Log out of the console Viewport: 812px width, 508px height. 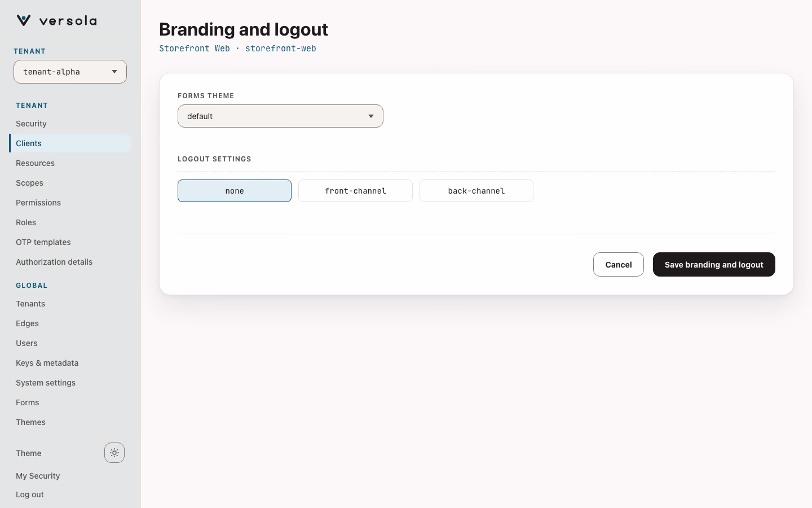click(30, 494)
